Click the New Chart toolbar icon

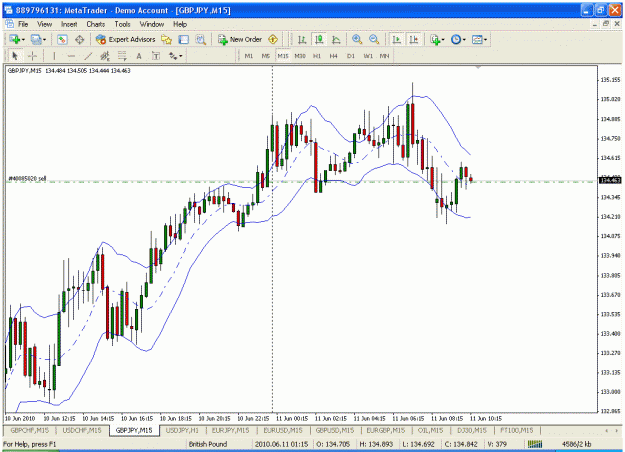15,39
